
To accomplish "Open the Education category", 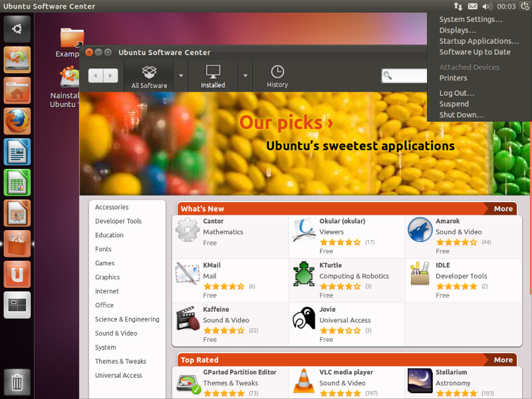I will (x=109, y=235).
